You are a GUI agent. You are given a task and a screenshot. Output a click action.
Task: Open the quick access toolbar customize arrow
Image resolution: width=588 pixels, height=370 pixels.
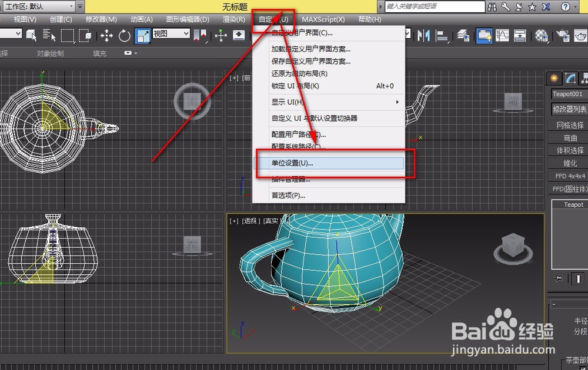(80, 6)
